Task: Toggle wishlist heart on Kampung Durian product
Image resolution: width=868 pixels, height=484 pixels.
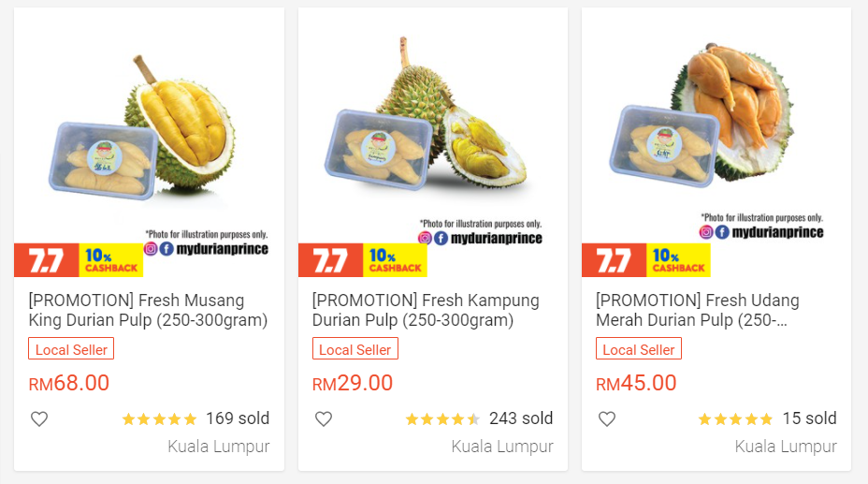Action: [x=324, y=419]
